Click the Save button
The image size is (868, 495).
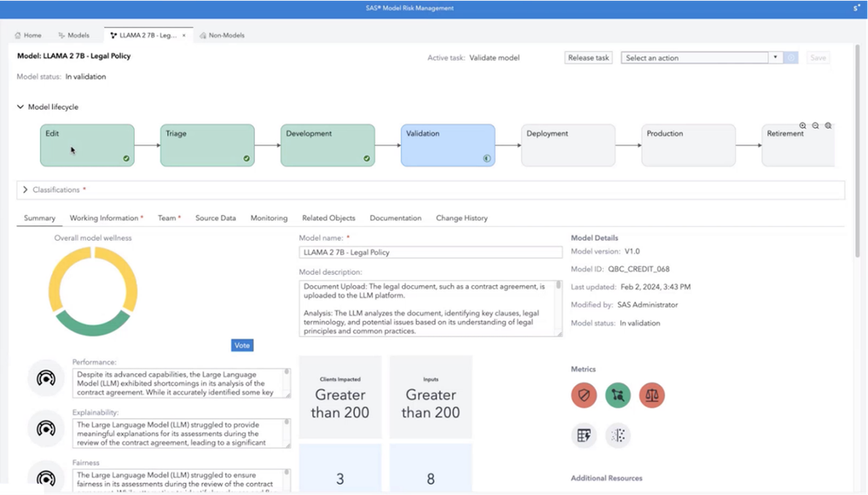(x=818, y=57)
